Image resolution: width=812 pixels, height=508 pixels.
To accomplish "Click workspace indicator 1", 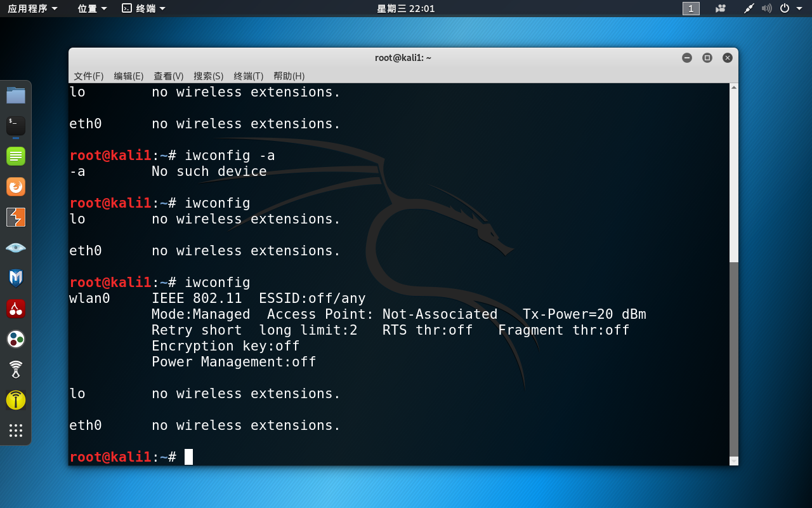I will (x=691, y=8).
